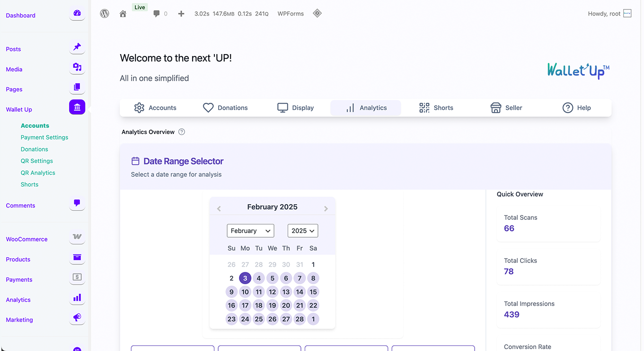Open the Accounts tab
The width and height of the screenshot is (644, 351).
(x=155, y=108)
